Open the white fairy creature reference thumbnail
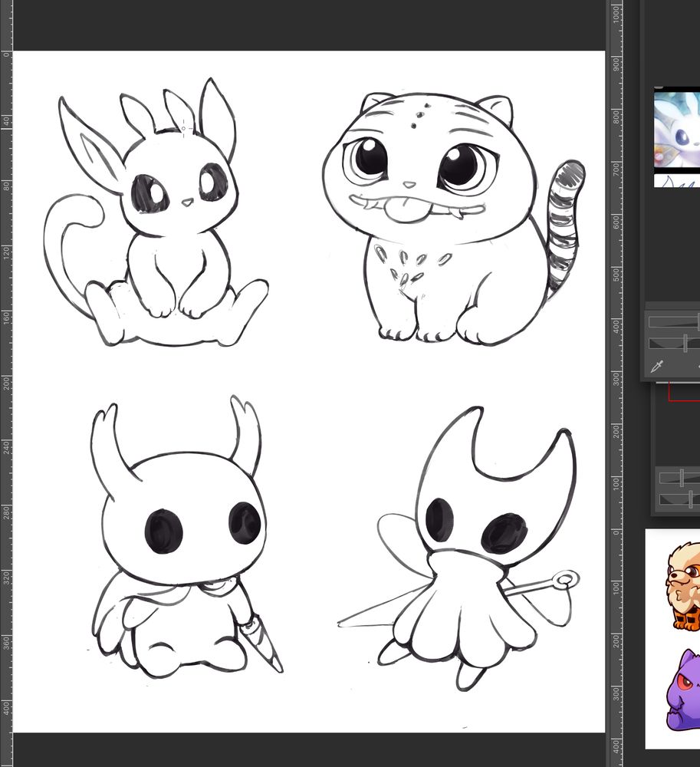700x767 pixels. tap(677, 129)
